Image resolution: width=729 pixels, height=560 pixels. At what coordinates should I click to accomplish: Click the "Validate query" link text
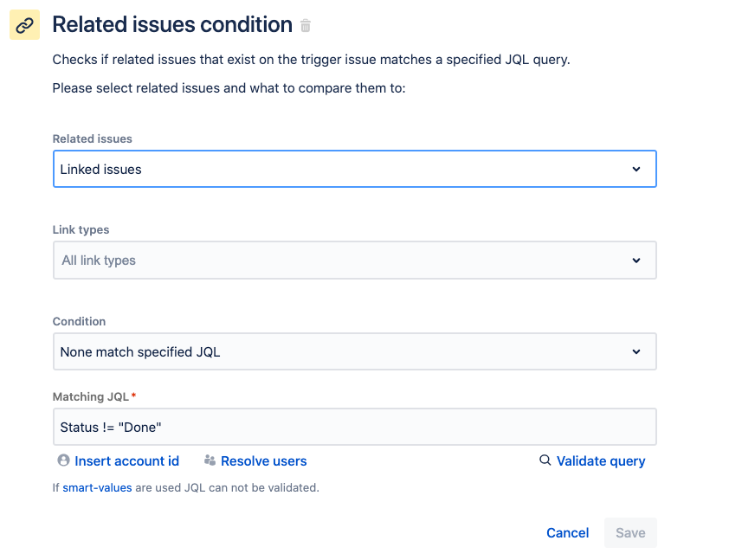(x=601, y=461)
